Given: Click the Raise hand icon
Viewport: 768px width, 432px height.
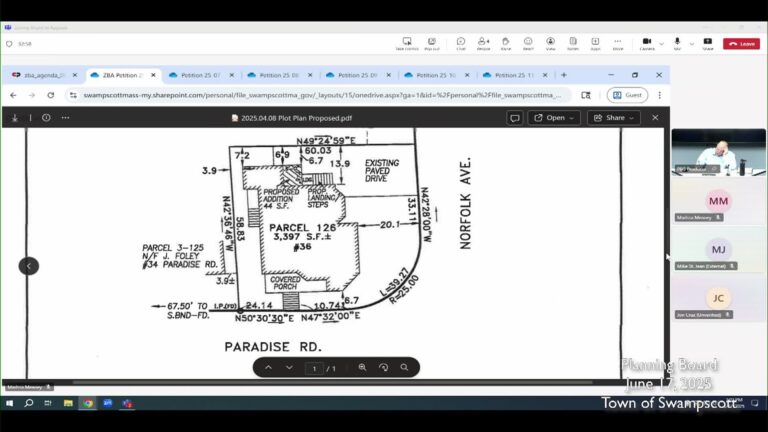Looking at the screenshot, I should (x=506, y=43).
